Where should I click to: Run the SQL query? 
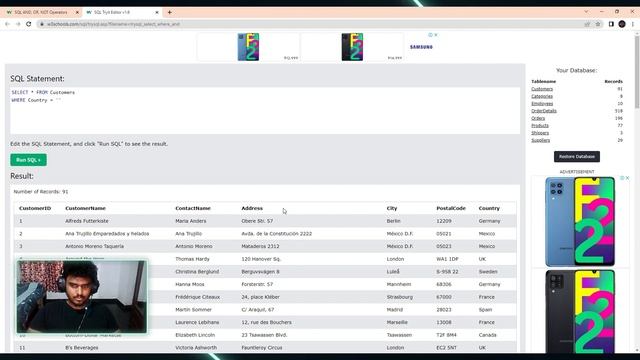(29, 160)
